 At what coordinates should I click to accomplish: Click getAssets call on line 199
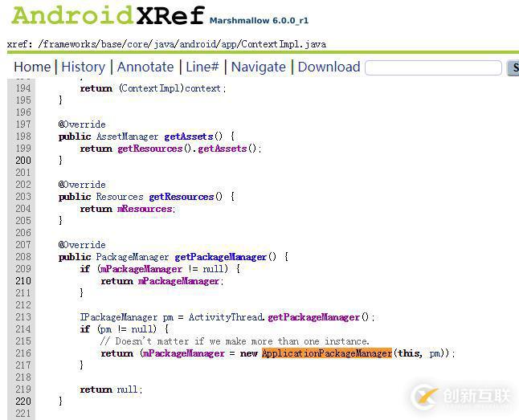point(223,149)
